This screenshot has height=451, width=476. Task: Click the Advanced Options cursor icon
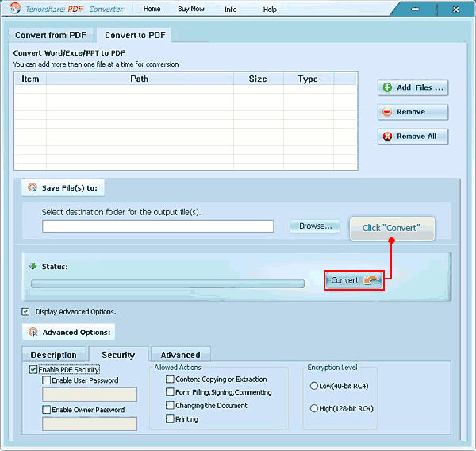point(33,332)
